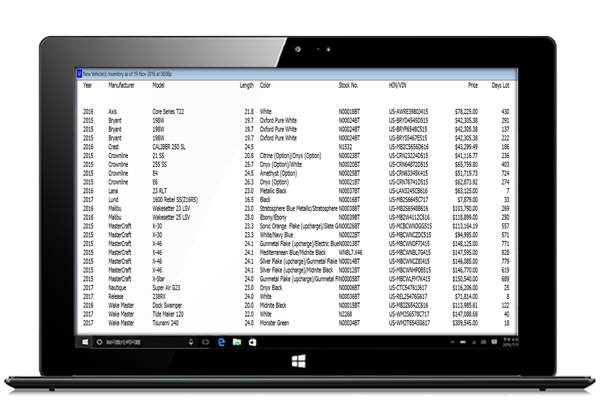Click the Days Lot column header

[501, 86]
